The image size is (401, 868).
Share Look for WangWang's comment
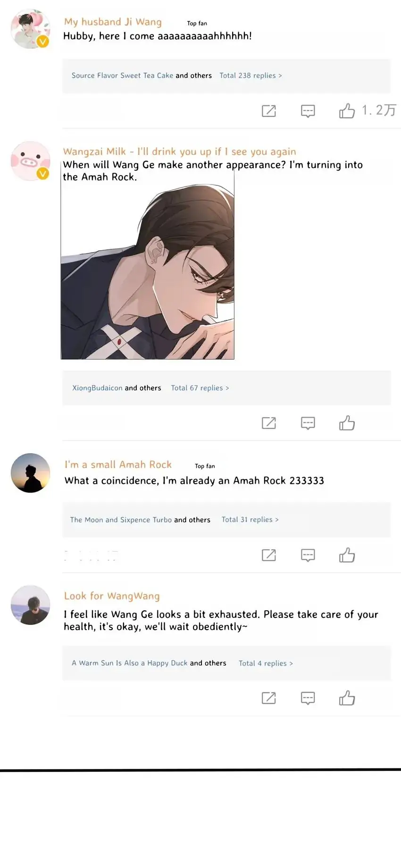pos(268,698)
